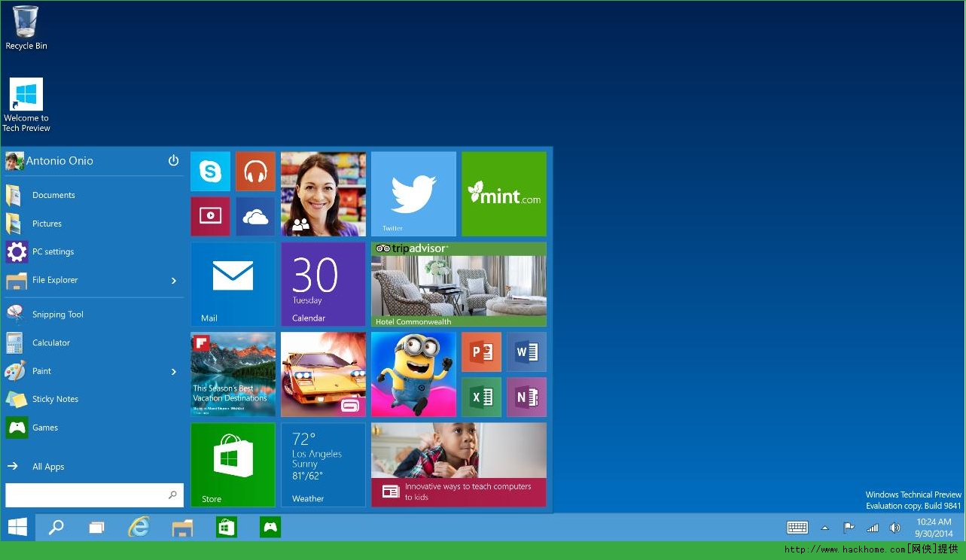Image resolution: width=966 pixels, height=560 pixels.
Task: Launch Excel from its tile
Action: pyautogui.click(x=481, y=397)
